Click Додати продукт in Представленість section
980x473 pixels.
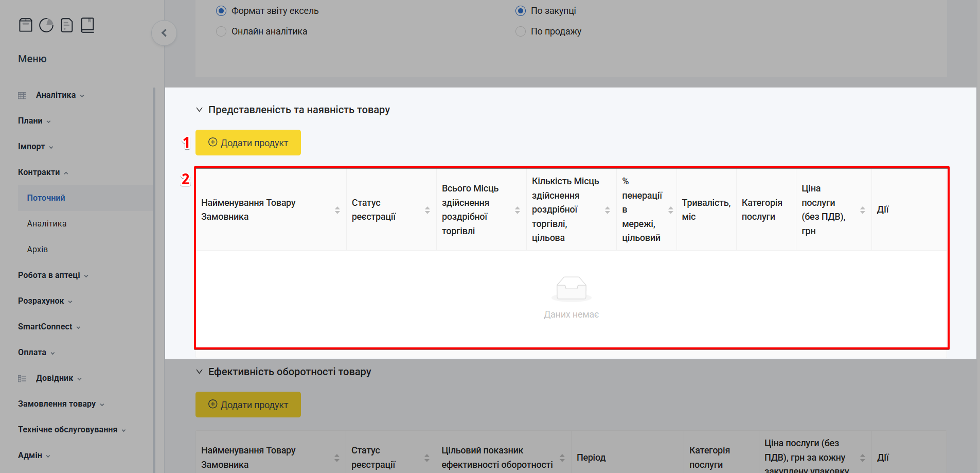coord(248,143)
